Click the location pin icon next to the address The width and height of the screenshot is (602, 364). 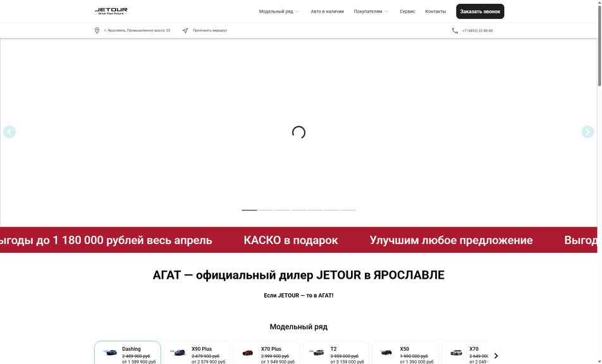97,30
